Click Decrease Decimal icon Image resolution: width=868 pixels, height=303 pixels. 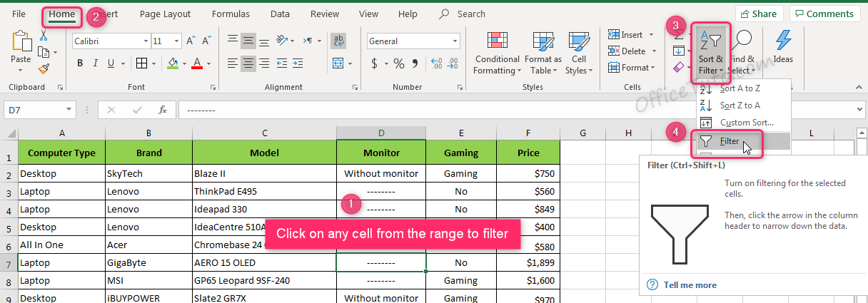(453, 63)
